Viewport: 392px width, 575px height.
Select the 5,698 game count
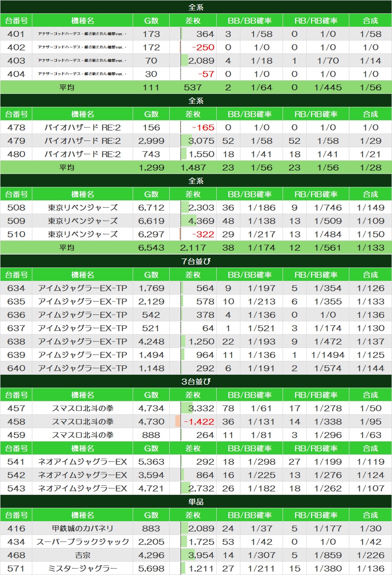pos(151,569)
